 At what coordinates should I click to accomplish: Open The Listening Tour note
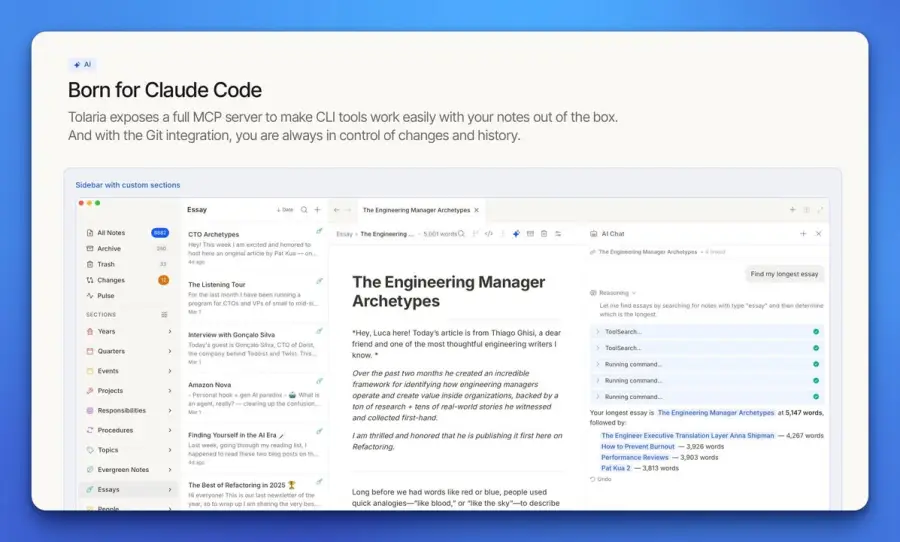tap(255, 297)
